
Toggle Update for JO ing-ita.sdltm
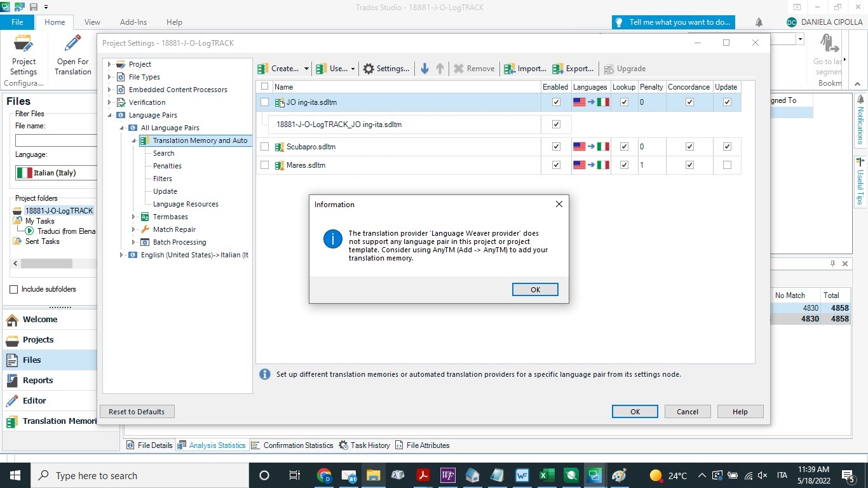[727, 102]
